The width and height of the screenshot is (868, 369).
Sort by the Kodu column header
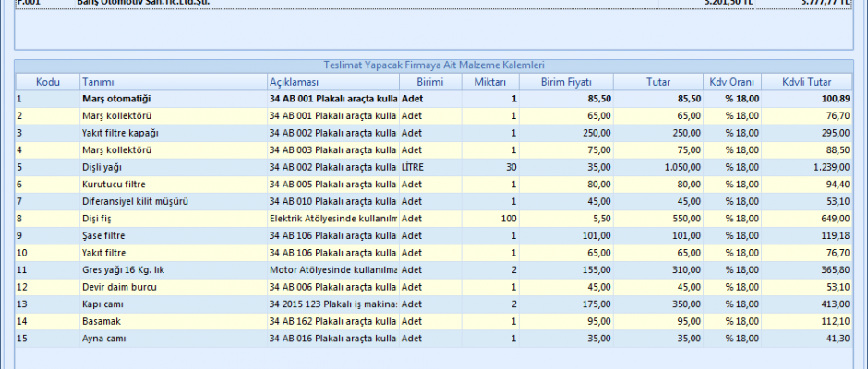coord(46,82)
